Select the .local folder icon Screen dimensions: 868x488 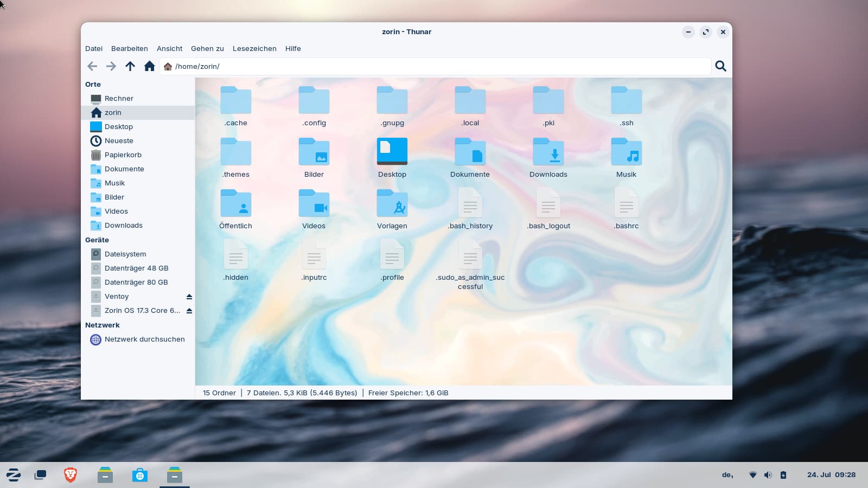470,100
